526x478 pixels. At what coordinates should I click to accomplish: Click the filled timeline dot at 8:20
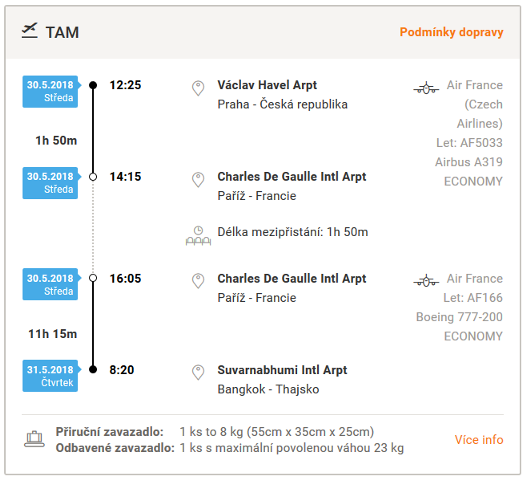(x=93, y=370)
